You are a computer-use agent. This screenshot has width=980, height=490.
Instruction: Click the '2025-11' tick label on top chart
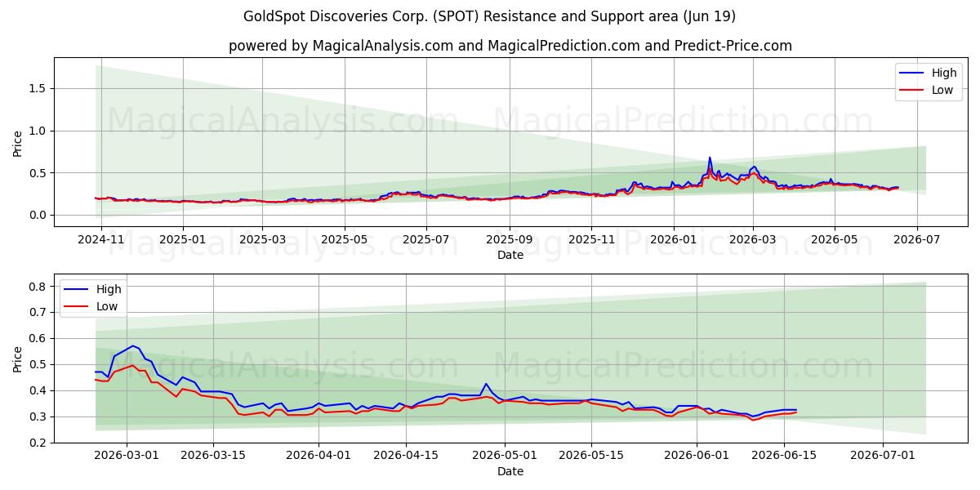(x=591, y=240)
